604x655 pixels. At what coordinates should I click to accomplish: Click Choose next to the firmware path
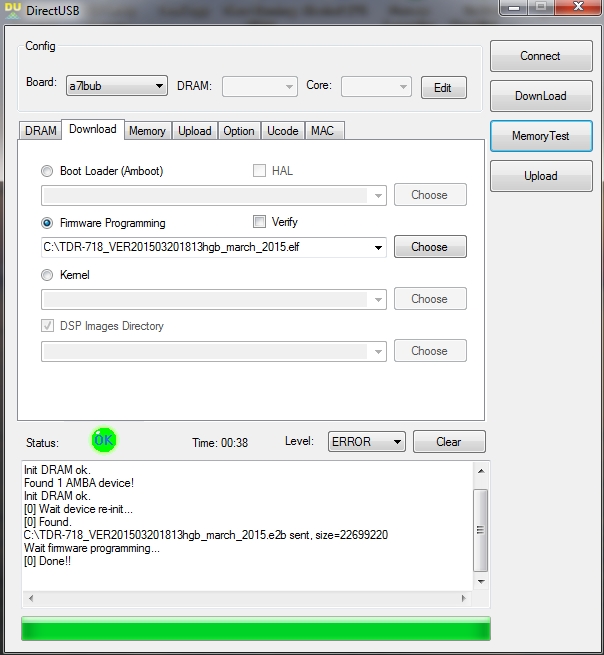pos(429,247)
